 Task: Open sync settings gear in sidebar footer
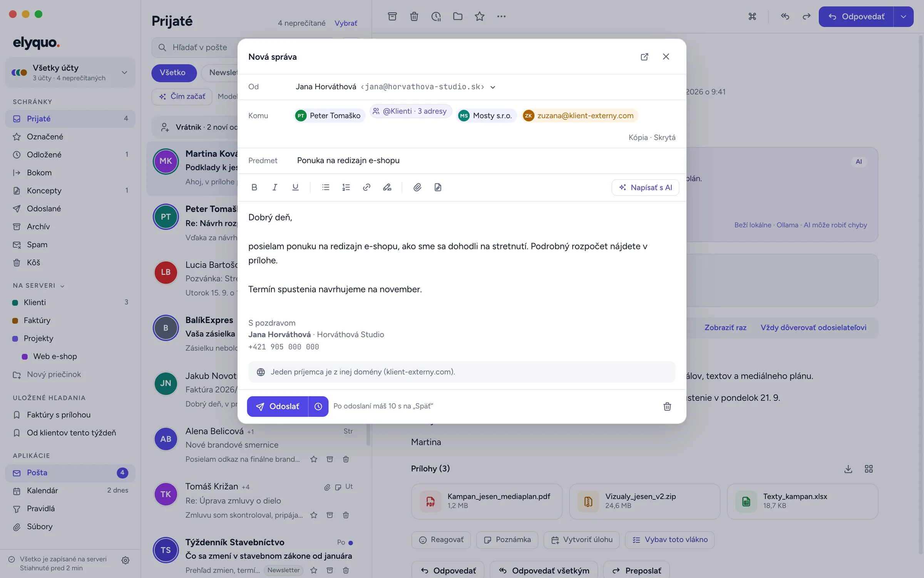tap(126, 560)
